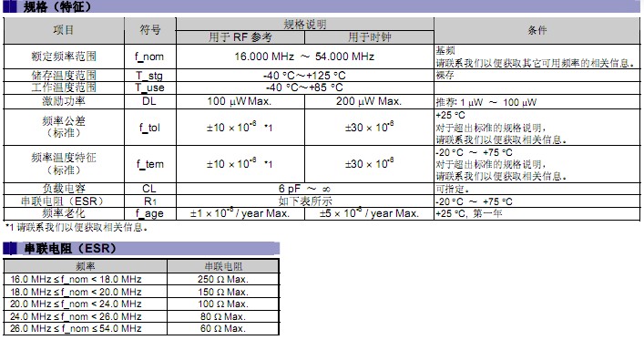The height and width of the screenshot is (340, 644).
Task: Select the 60 Ω Max. resistance cell
Action: pyautogui.click(x=223, y=328)
